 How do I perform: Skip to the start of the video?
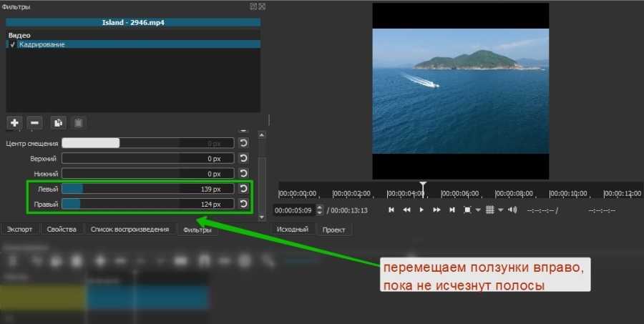pos(391,210)
